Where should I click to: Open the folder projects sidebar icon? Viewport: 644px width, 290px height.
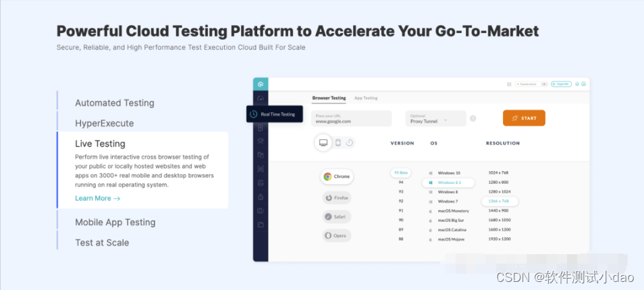(x=261, y=224)
